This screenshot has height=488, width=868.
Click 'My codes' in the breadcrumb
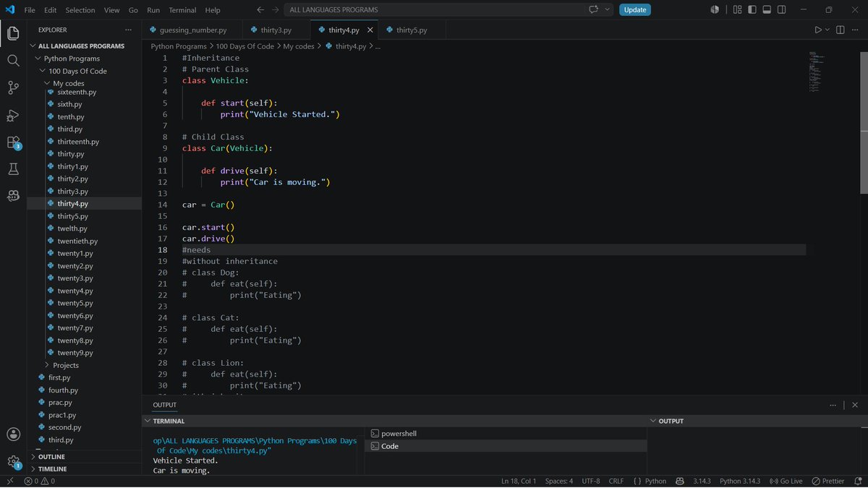coord(299,46)
